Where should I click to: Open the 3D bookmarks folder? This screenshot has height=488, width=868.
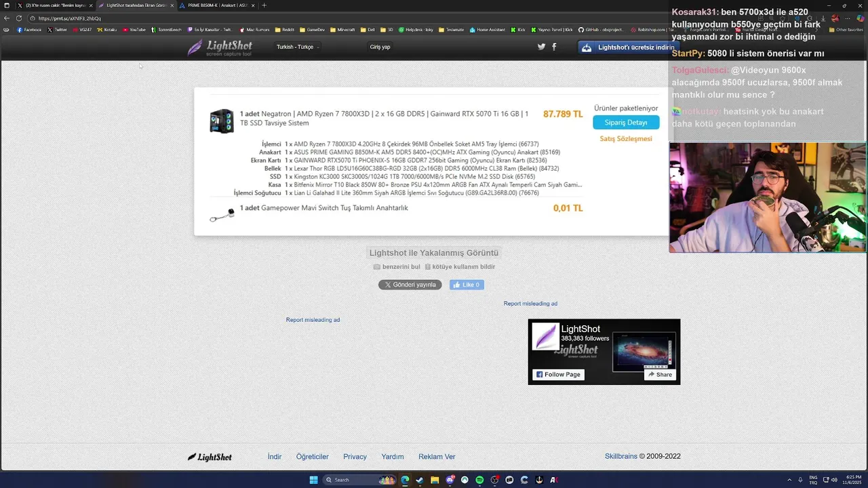(x=387, y=30)
